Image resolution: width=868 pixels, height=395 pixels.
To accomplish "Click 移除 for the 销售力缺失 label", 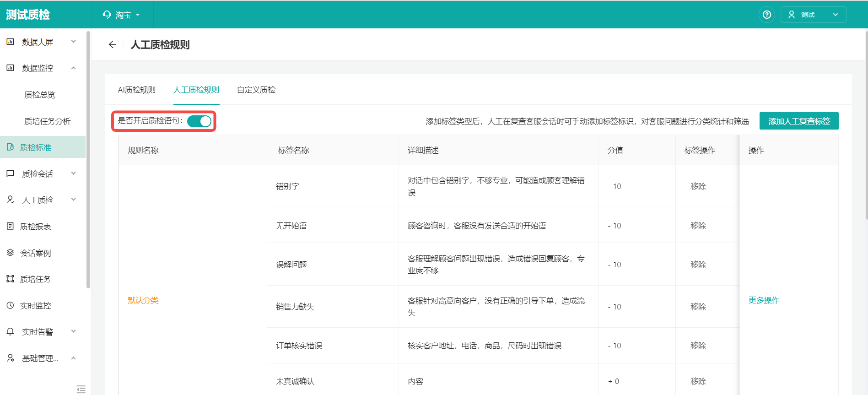I will (x=698, y=307).
